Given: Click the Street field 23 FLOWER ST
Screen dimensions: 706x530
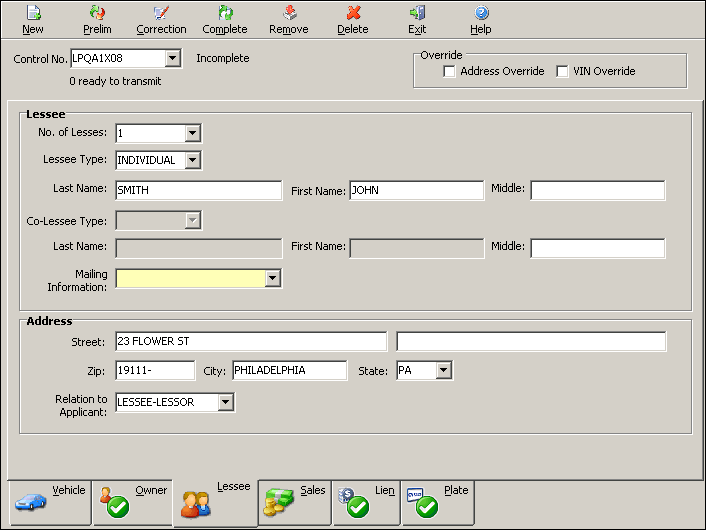Looking at the screenshot, I should tap(251, 341).
